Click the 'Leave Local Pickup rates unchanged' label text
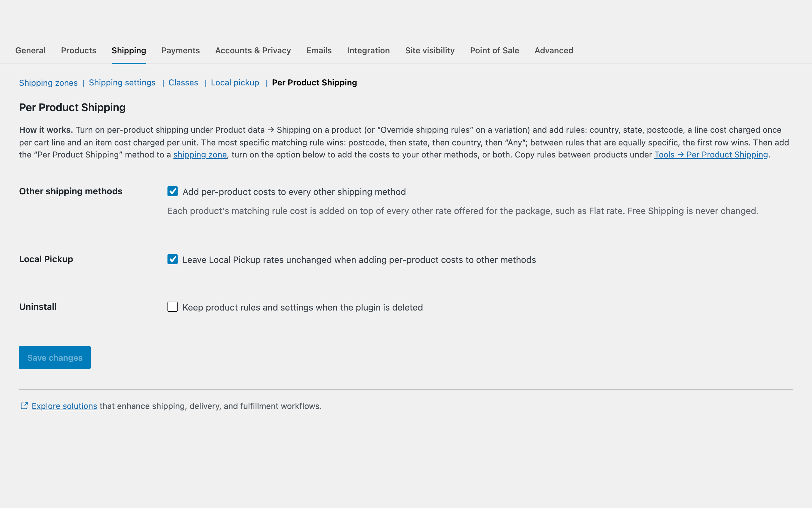This screenshot has width=812, height=508. [359, 260]
